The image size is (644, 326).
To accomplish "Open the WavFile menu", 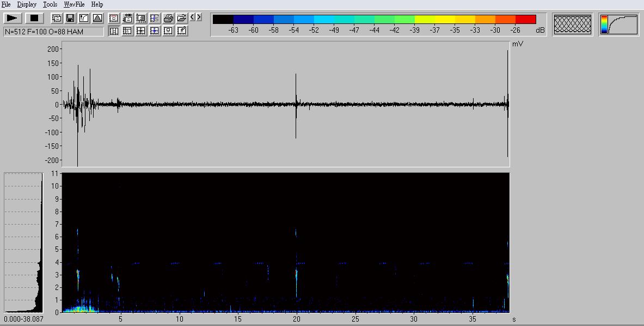I will point(74,4).
